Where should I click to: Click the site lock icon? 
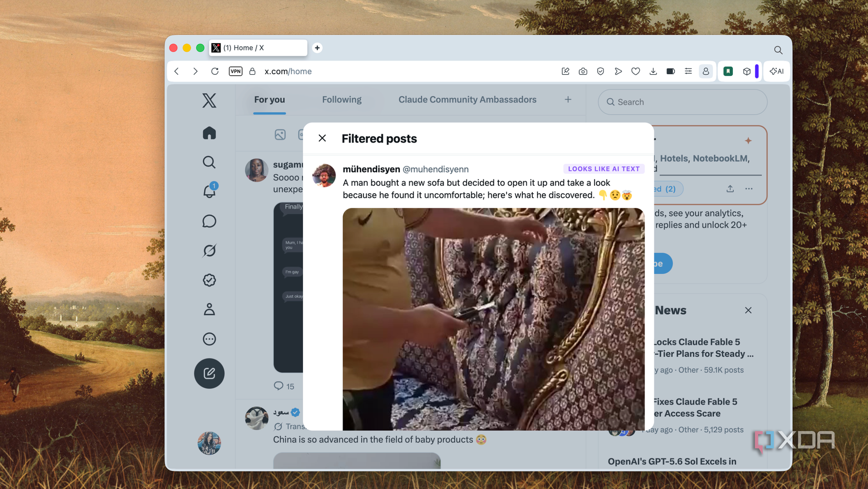tap(253, 71)
